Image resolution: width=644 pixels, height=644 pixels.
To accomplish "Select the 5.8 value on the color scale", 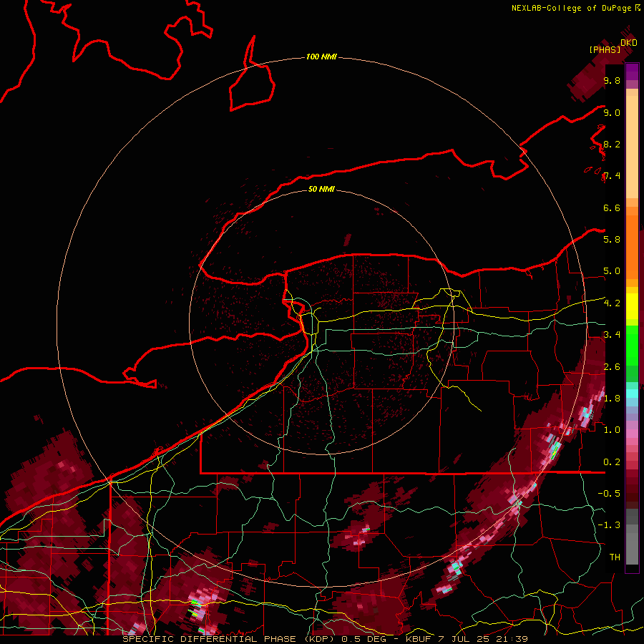I will 612,240.
